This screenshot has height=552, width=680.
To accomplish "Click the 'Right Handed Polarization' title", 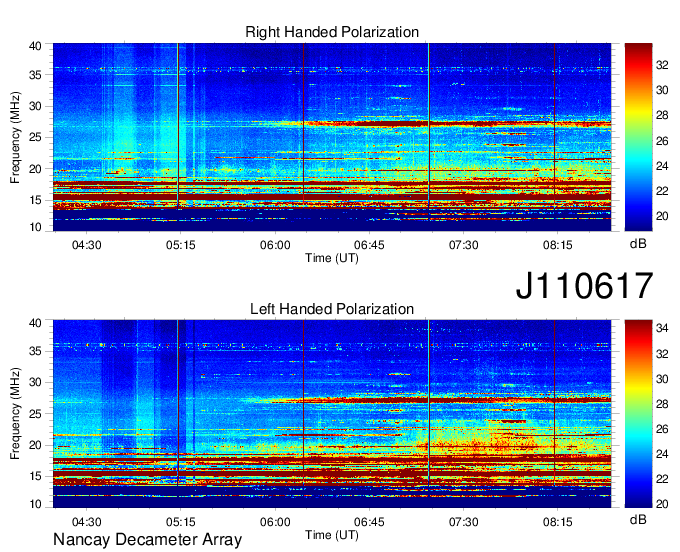I will [x=332, y=32].
